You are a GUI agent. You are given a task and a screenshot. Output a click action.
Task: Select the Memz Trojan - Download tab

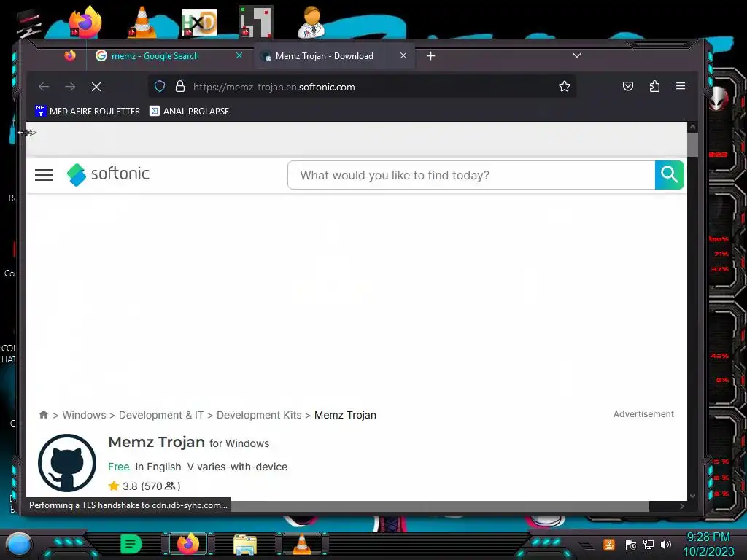[325, 56]
